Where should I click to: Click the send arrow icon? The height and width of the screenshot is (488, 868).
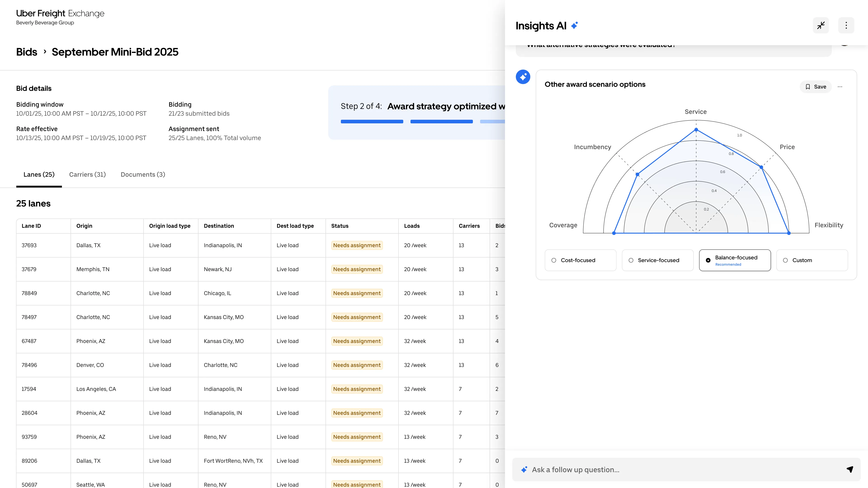pyautogui.click(x=850, y=469)
